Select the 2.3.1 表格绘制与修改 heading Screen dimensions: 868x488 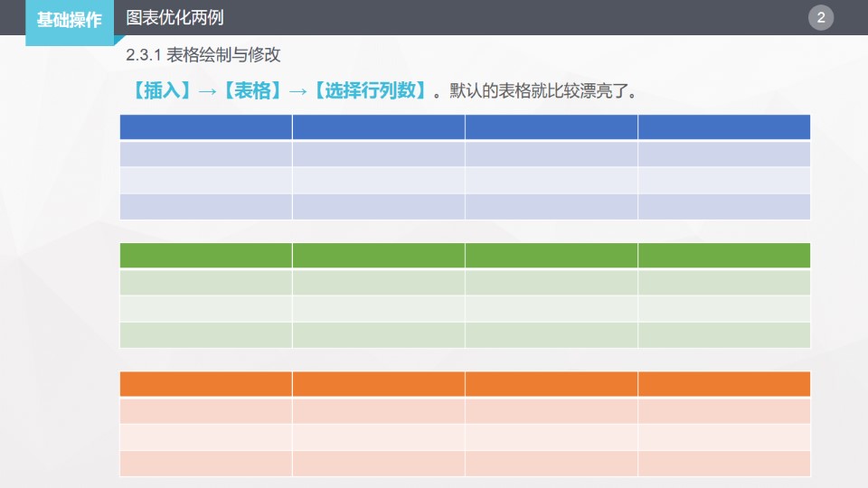point(203,55)
